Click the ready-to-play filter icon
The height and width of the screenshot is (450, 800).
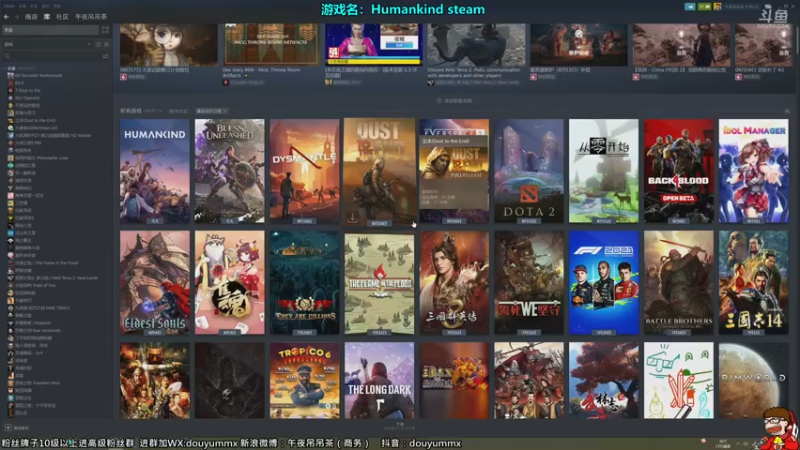(106, 44)
